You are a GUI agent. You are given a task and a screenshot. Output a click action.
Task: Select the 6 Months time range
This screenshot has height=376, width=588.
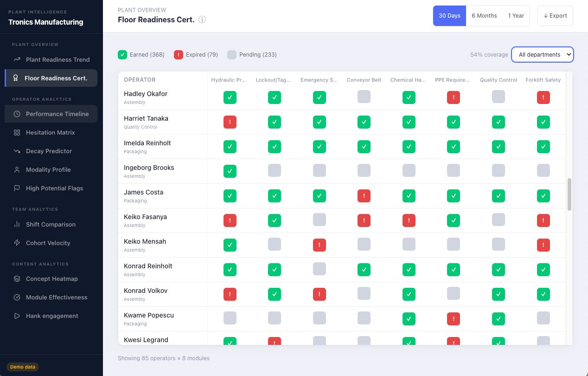[x=484, y=16]
